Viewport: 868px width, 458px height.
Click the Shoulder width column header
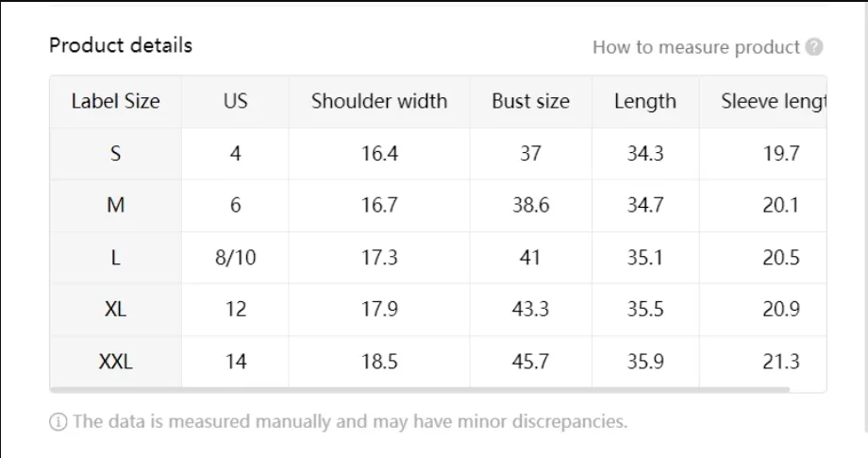pos(379,101)
